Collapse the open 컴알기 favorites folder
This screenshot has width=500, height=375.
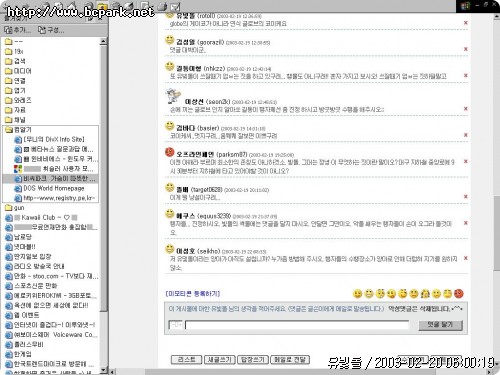click(x=18, y=130)
